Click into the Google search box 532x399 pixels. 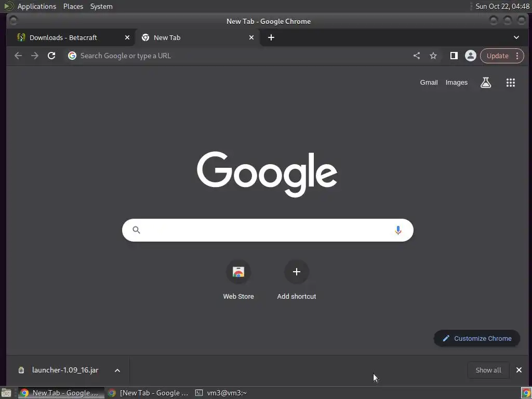pos(268,230)
